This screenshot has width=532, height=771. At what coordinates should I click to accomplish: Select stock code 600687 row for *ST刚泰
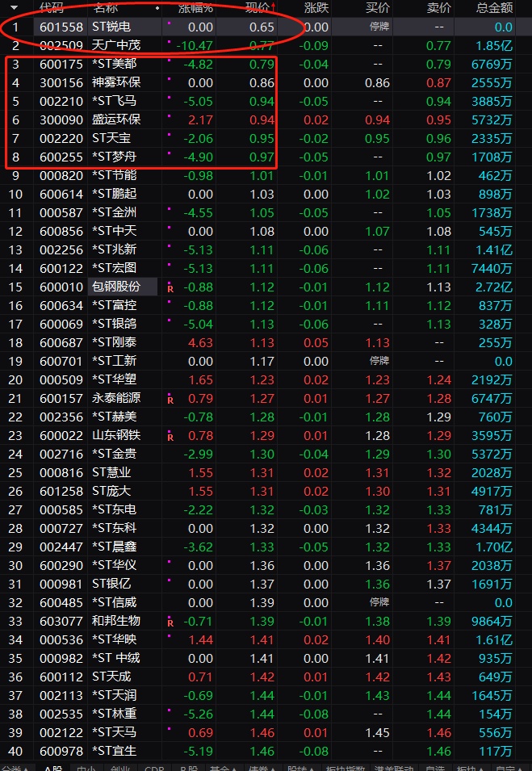(61, 342)
